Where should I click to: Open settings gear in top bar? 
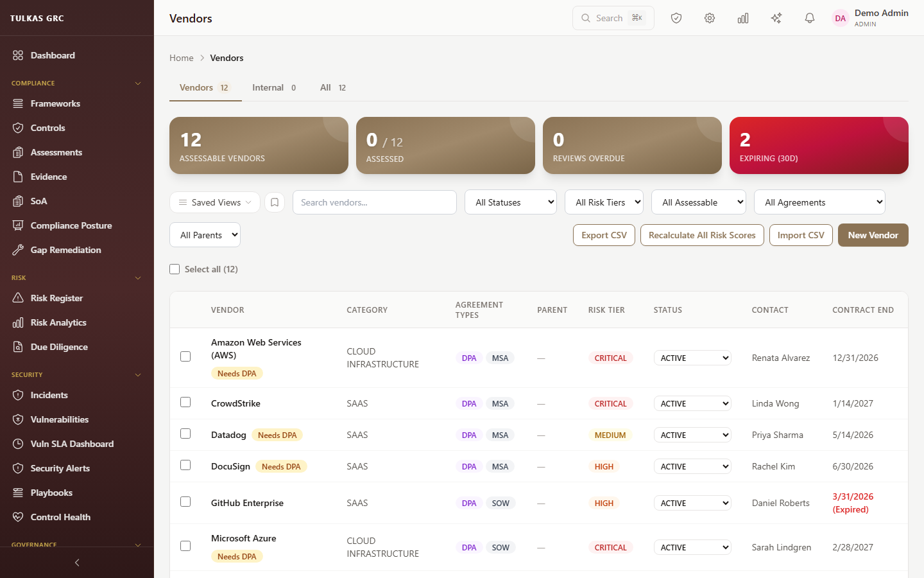[x=710, y=18]
